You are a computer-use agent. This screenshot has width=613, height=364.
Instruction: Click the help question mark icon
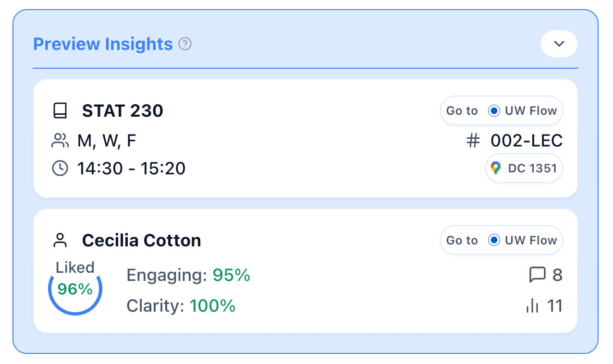185,44
